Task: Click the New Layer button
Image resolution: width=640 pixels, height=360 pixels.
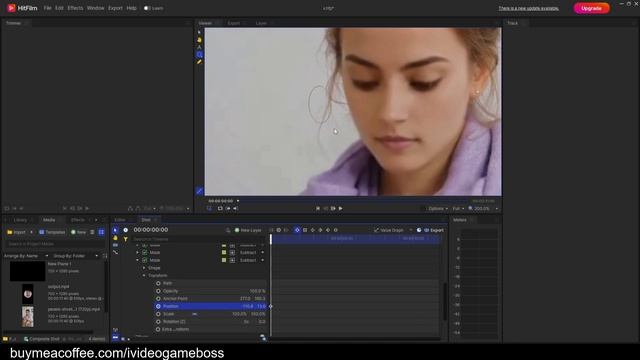Action: click(248, 230)
